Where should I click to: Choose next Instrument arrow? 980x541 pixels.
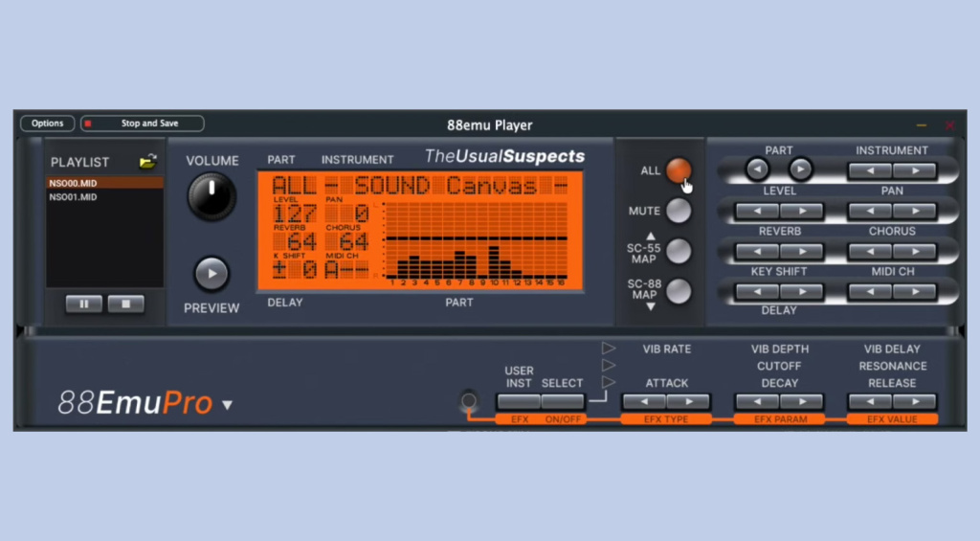click(x=914, y=170)
